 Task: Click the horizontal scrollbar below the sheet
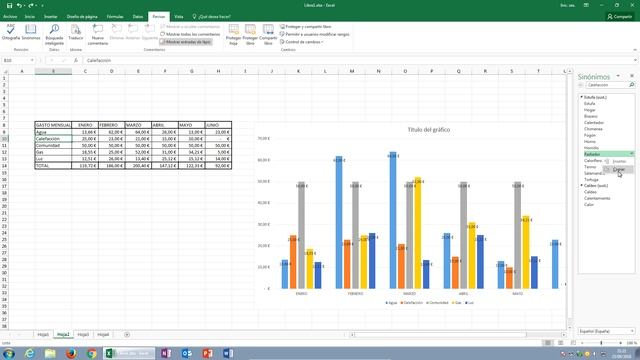point(439,335)
